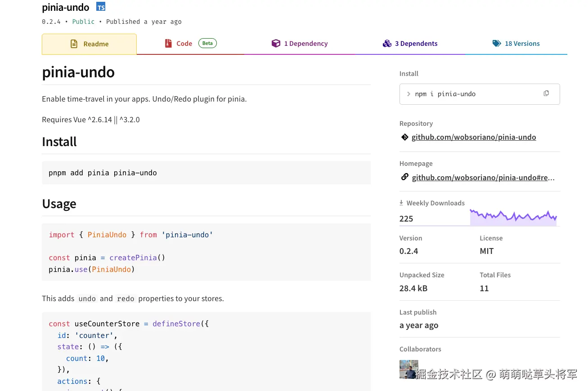Click the Versions tags icon

click(x=497, y=44)
